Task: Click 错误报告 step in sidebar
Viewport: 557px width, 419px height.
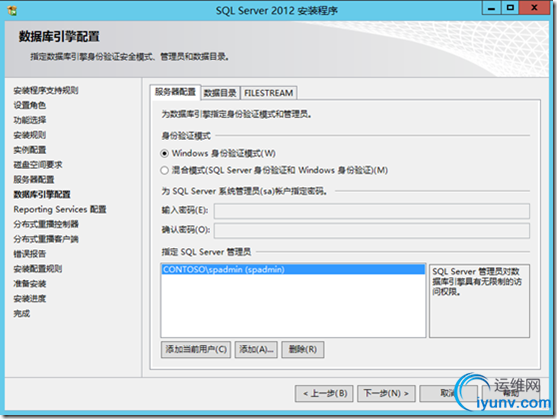Action: click(x=30, y=254)
